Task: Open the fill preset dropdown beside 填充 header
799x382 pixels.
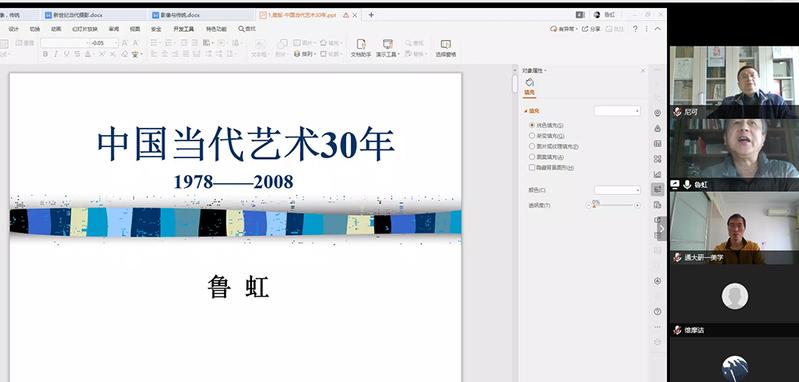Action: coord(617,111)
